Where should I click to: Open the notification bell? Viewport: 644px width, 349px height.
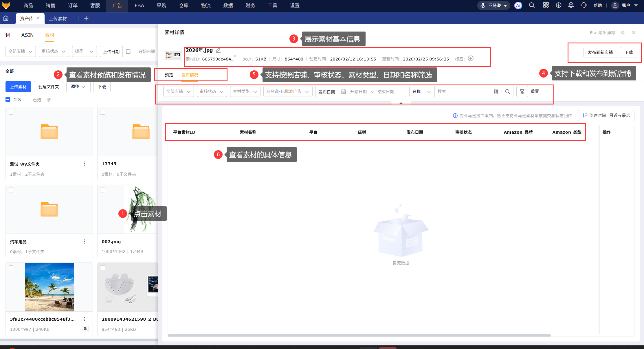pos(571,5)
